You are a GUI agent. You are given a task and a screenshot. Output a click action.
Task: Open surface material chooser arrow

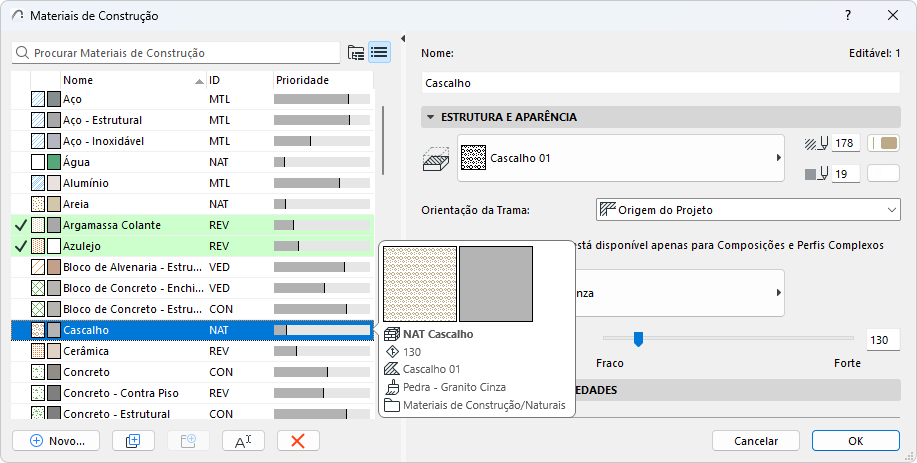(778, 292)
